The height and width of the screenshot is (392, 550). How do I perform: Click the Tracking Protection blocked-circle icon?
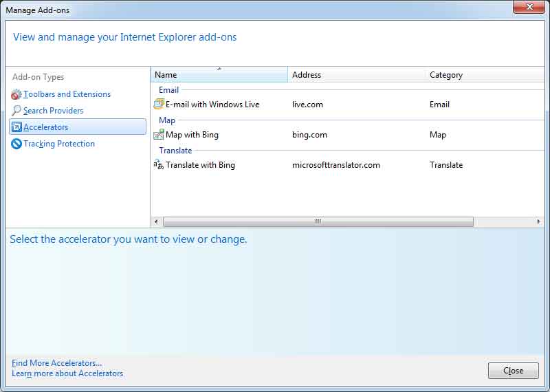point(16,144)
